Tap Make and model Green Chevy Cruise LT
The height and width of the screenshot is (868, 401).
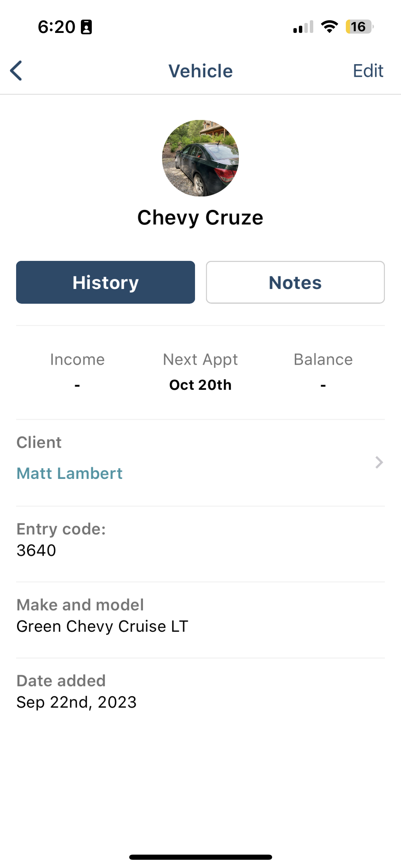tap(200, 616)
